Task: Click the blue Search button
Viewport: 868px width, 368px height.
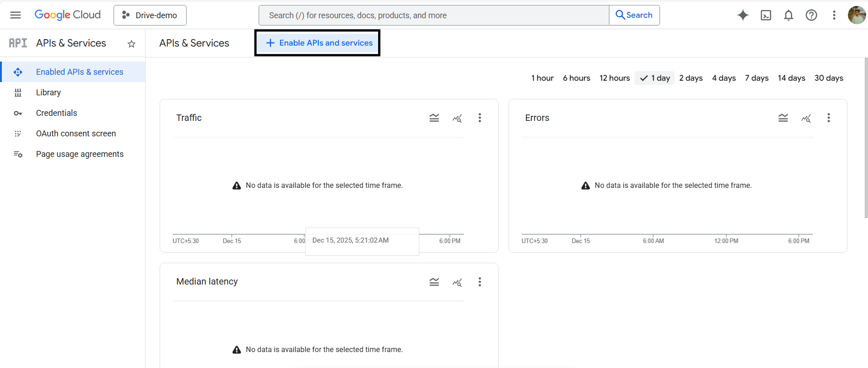Action: point(634,15)
